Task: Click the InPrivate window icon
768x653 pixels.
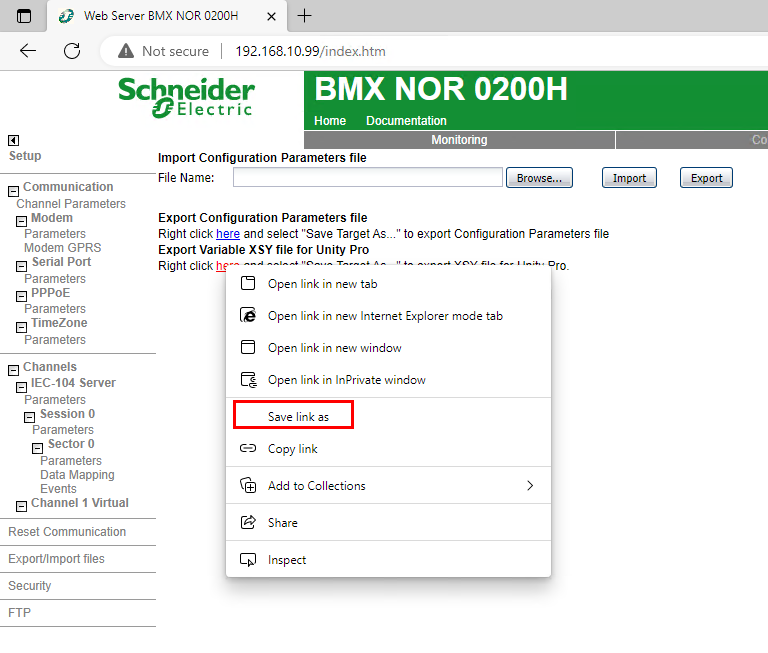Action: (x=248, y=380)
